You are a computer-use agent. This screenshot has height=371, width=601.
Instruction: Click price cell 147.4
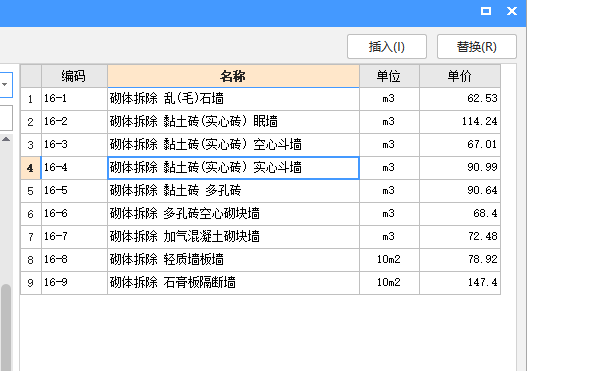[x=460, y=283]
